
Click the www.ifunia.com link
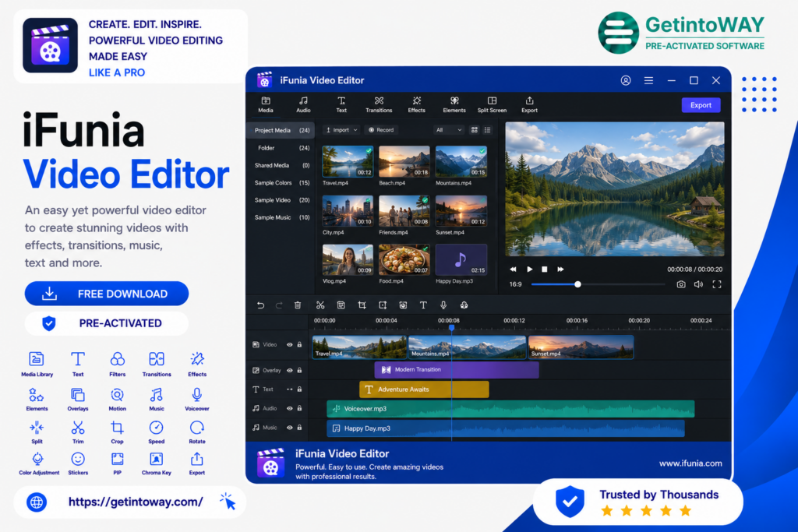pyautogui.click(x=690, y=463)
